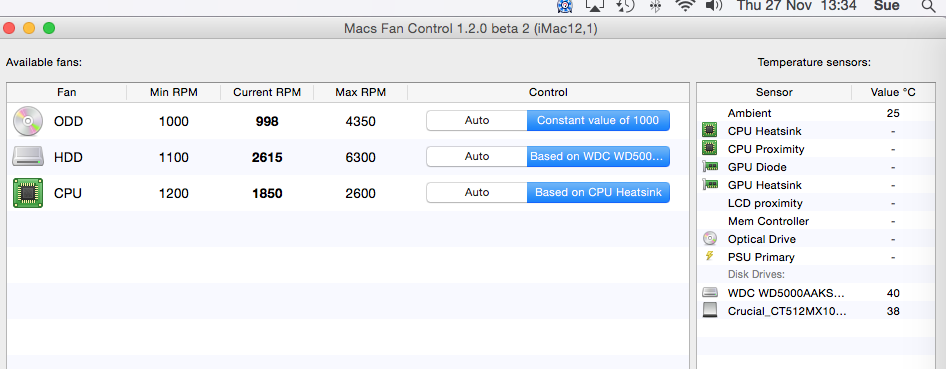Viewport: 946px width, 369px height.
Task: Select the GPU Diode sensor label
Action: pos(757,167)
